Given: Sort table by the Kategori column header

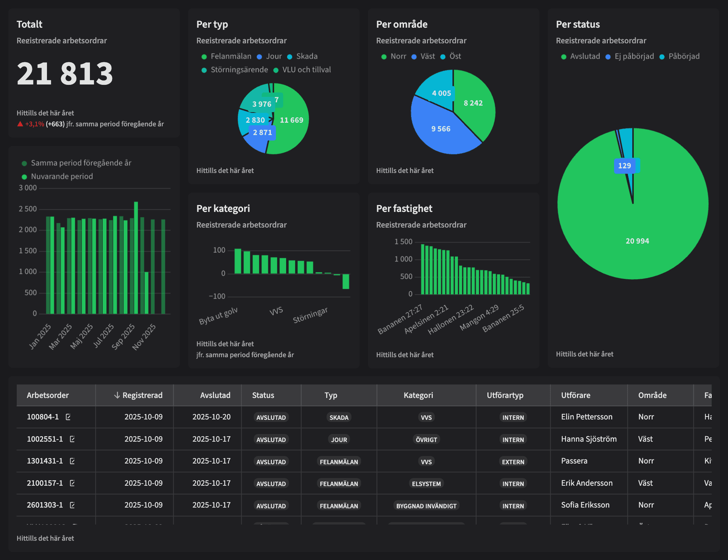Looking at the screenshot, I should (418, 395).
